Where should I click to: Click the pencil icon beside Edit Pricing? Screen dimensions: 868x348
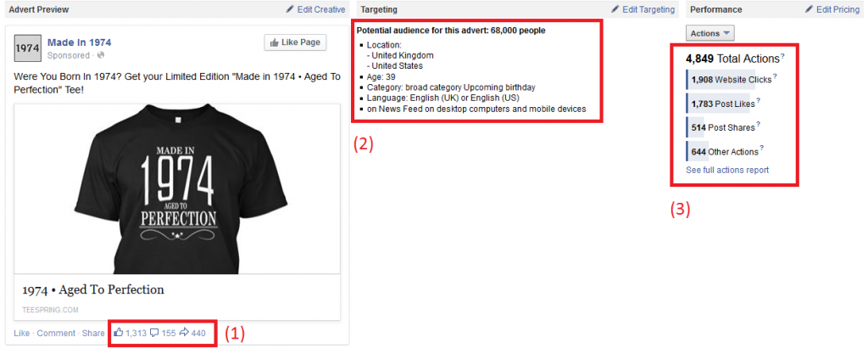coord(809,9)
